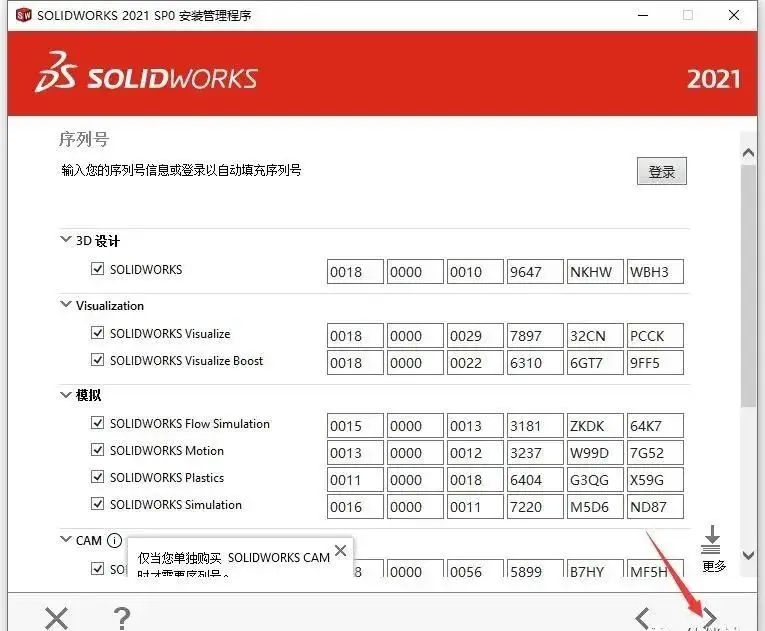The width and height of the screenshot is (765, 631).
Task: Click the 登录 login button
Action: click(x=662, y=171)
